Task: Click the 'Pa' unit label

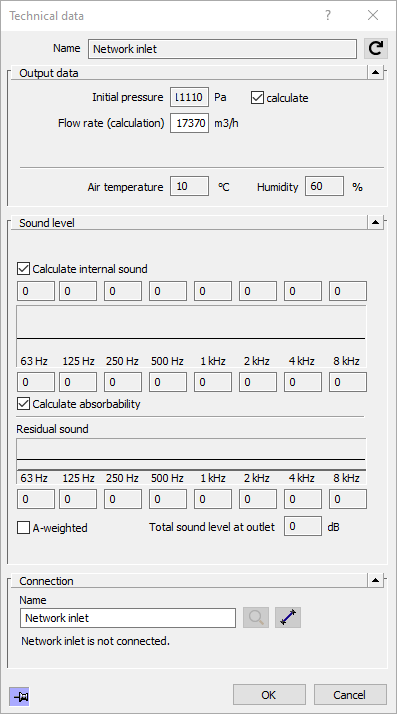Action: click(220, 97)
